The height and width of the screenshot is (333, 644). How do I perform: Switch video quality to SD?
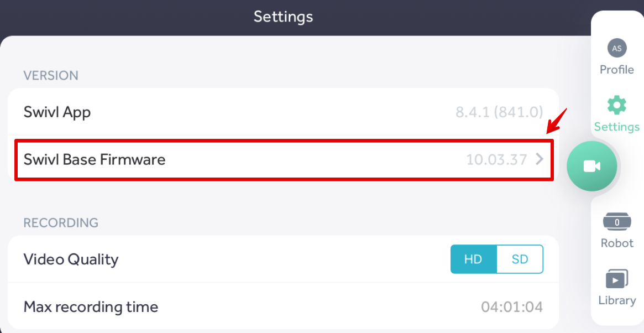520,259
